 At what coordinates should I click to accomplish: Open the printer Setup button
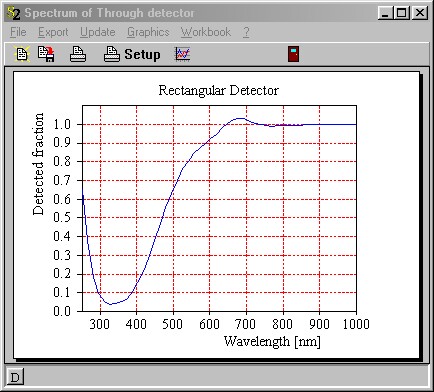point(132,54)
